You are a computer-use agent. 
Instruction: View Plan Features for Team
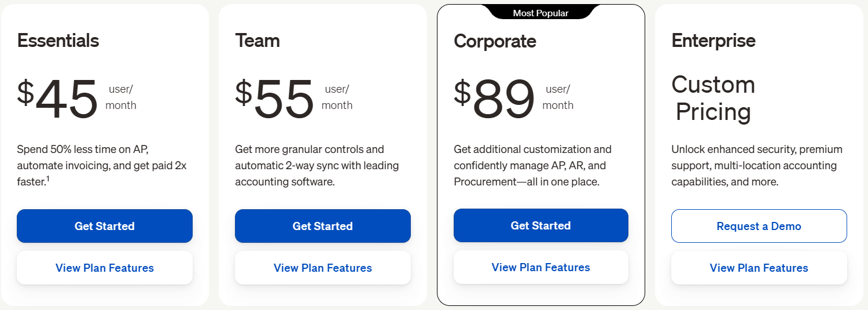click(x=322, y=268)
